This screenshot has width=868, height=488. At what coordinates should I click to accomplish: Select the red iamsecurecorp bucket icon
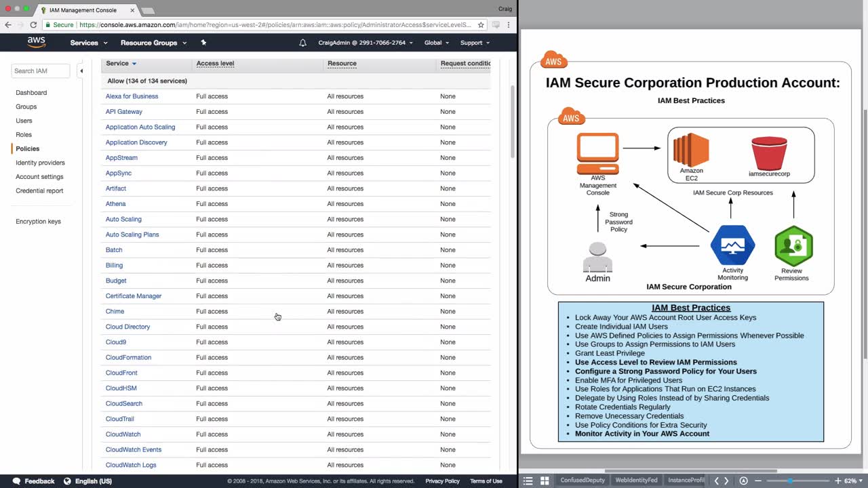[x=769, y=153]
